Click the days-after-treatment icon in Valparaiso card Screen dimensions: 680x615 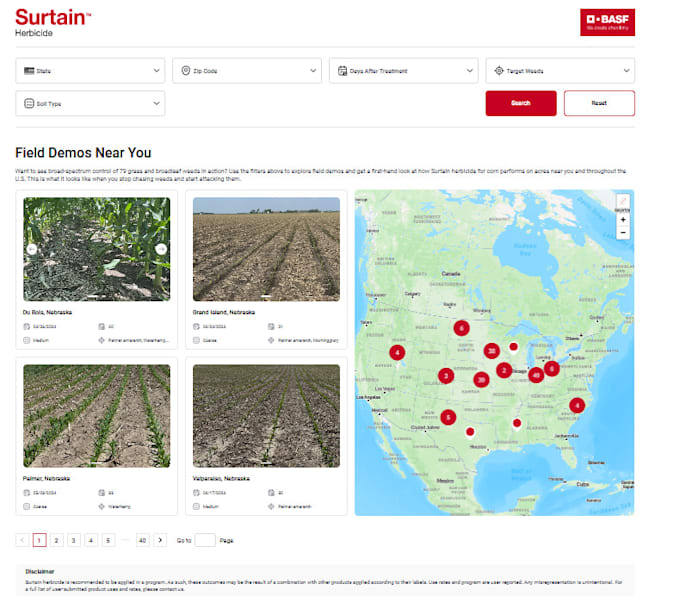coord(271,493)
